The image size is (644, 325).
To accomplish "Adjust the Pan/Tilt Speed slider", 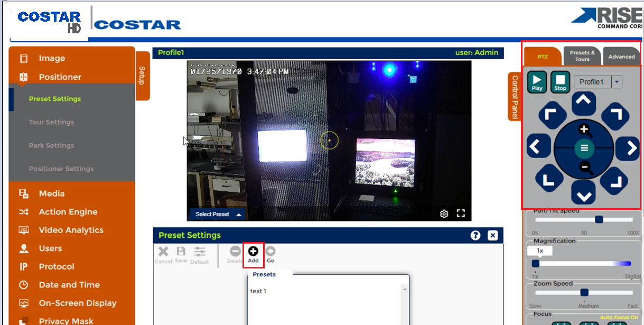I will (599, 219).
